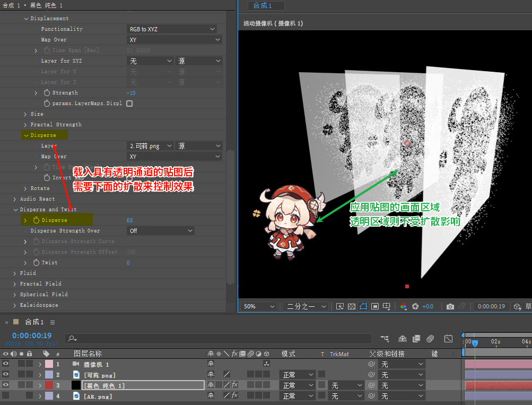Open blend mode 正常 for 黑色 纯色 1
This screenshot has width=532, height=405.
click(297, 385)
